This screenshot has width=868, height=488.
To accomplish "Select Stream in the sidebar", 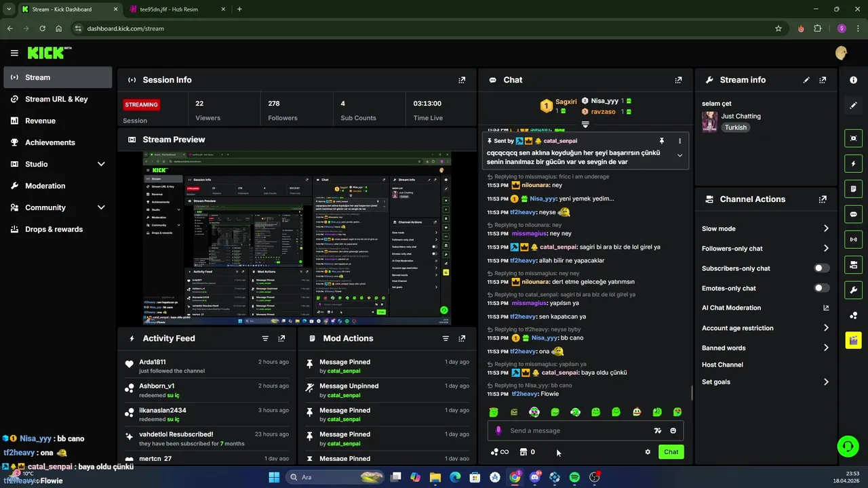I will (58, 77).
